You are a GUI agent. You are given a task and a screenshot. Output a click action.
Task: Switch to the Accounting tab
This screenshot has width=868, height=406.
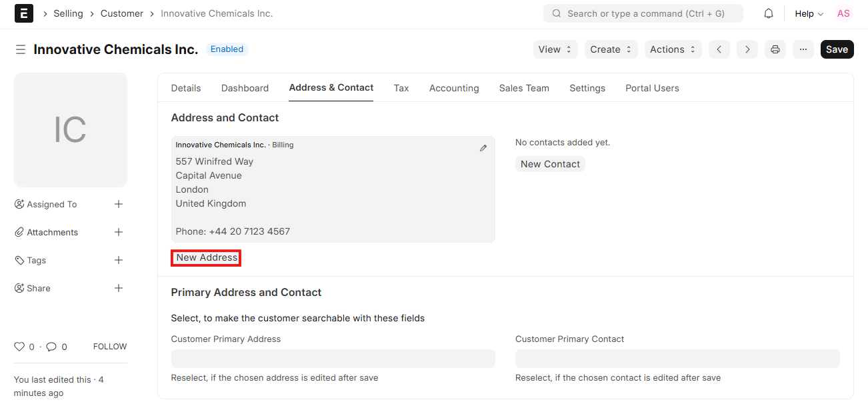454,88
